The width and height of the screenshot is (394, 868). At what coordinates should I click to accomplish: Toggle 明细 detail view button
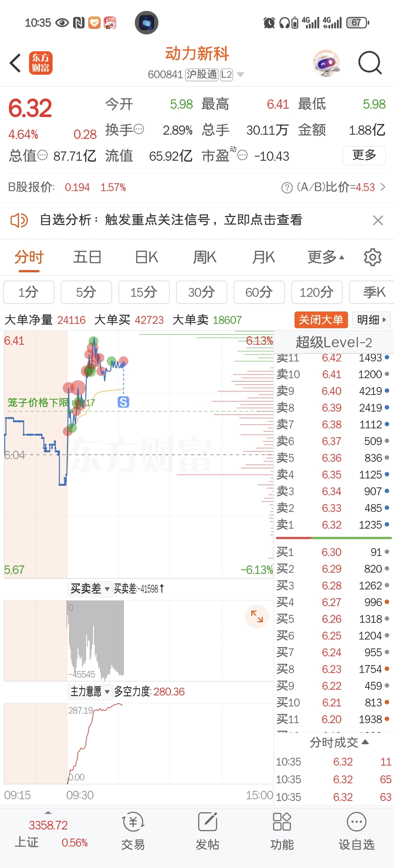pos(371,320)
